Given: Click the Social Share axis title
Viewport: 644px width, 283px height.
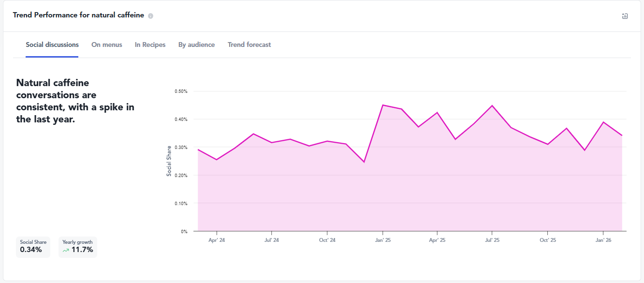Looking at the screenshot, I should pyautogui.click(x=169, y=161).
